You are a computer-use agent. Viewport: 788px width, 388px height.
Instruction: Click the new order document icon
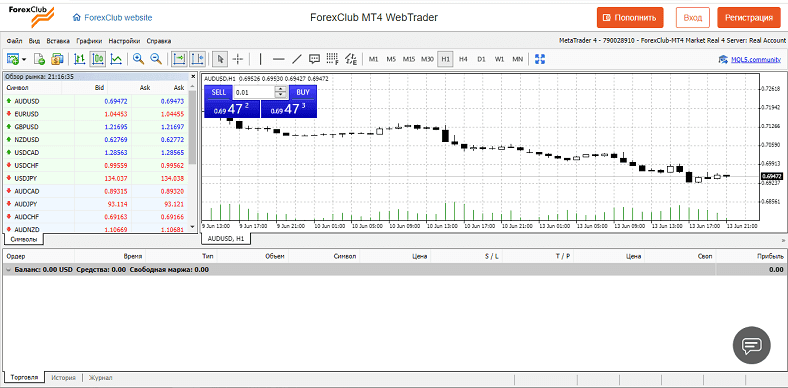pyautogui.click(x=39, y=59)
